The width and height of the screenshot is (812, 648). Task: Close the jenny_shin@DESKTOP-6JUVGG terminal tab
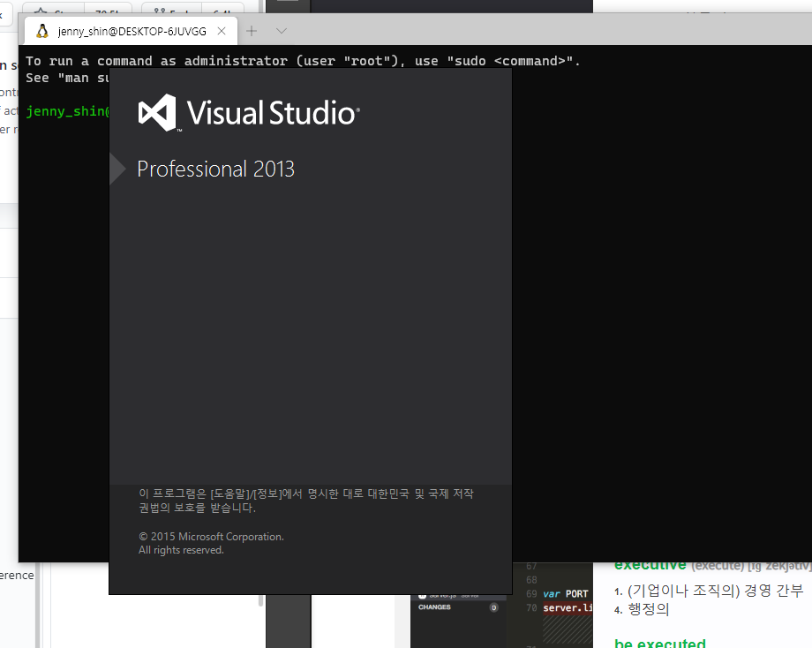coord(222,31)
